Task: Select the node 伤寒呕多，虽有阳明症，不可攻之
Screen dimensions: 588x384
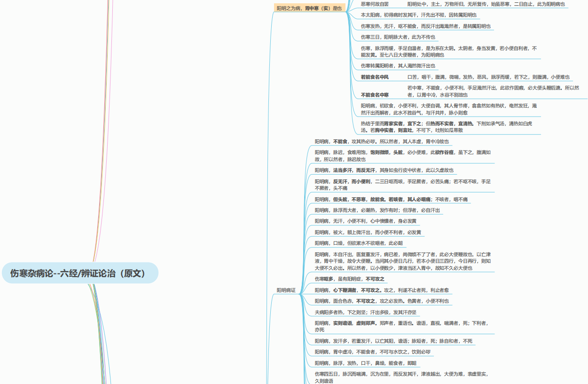Action: pos(349,279)
